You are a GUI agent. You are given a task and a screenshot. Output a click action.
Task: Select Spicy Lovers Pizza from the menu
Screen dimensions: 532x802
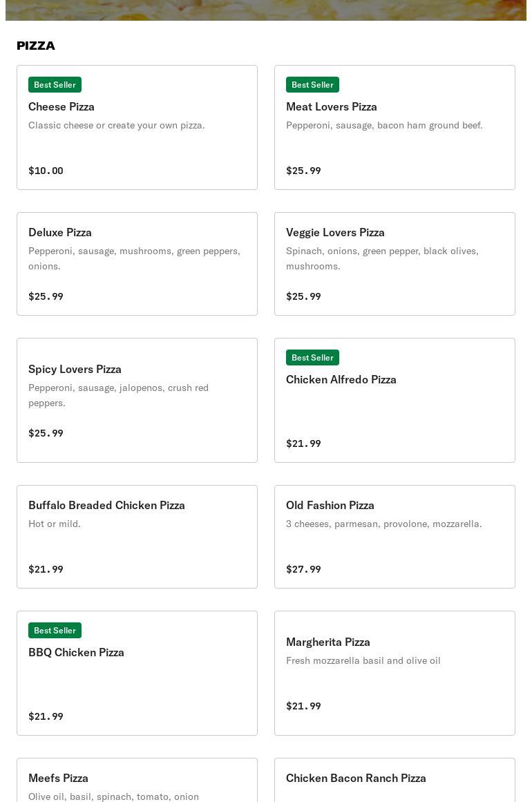coord(137,401)
